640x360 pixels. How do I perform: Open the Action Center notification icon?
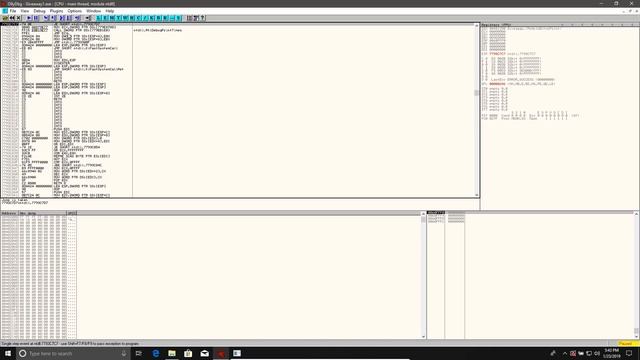coord(629,353)
